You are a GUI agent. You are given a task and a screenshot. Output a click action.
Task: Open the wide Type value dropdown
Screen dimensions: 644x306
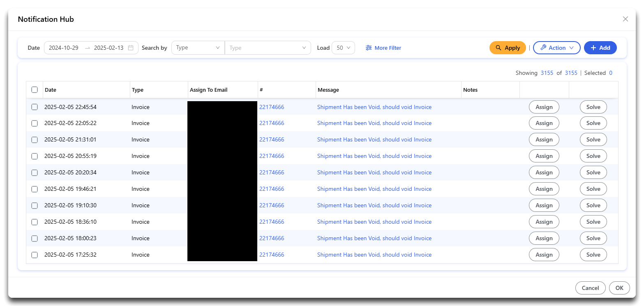268,48
